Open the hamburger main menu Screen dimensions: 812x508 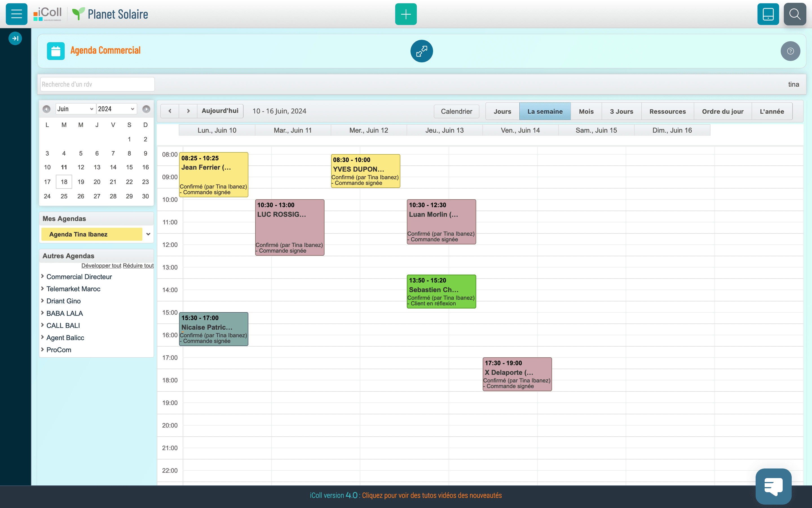pos(16,14)
